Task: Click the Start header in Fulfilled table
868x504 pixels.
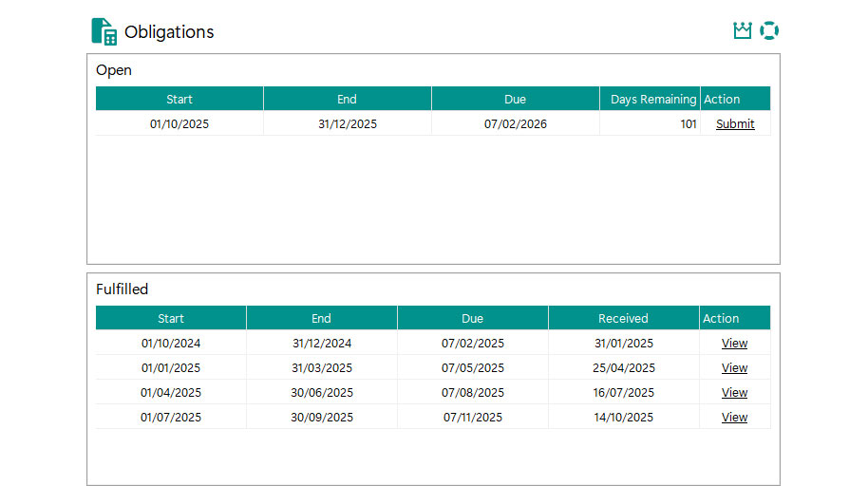Action: click(171, 319)
